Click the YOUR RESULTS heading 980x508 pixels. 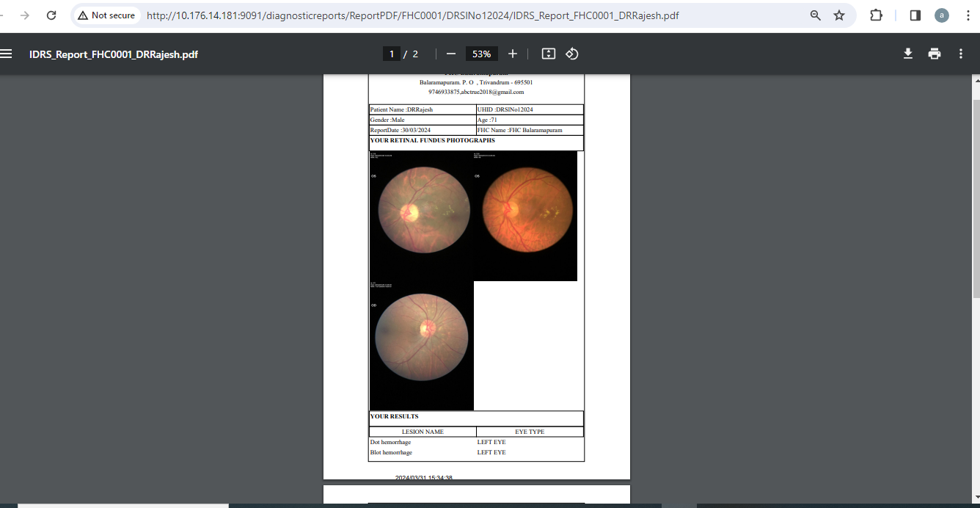tap(395, 416)
